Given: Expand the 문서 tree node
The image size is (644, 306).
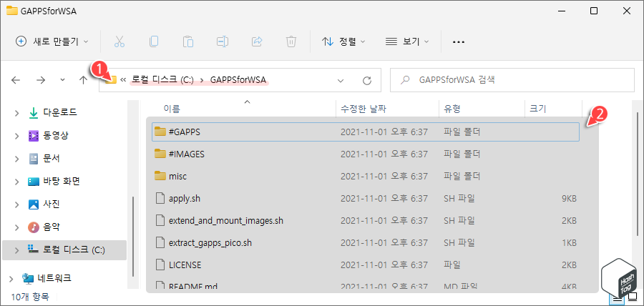Looking at the screenshot, I should [x=17, y=158].
